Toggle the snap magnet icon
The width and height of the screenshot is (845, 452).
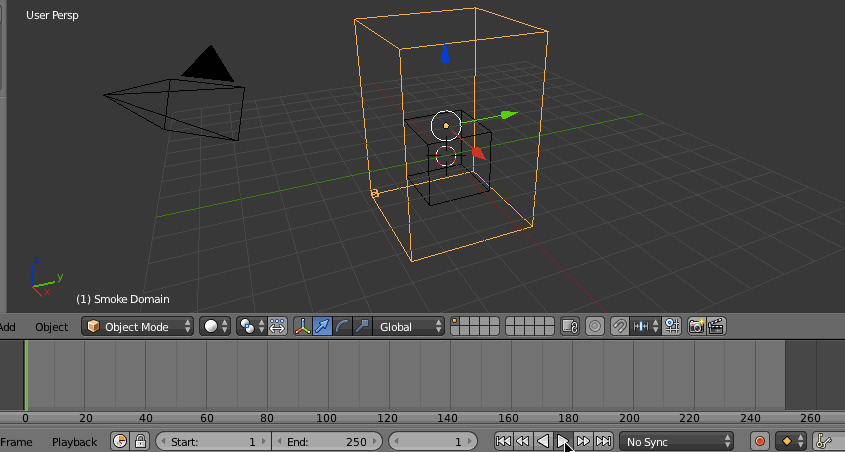coord(620,326)
